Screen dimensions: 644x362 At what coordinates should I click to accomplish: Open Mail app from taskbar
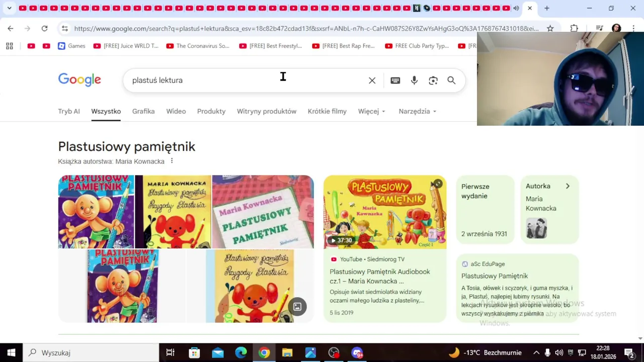217,352
